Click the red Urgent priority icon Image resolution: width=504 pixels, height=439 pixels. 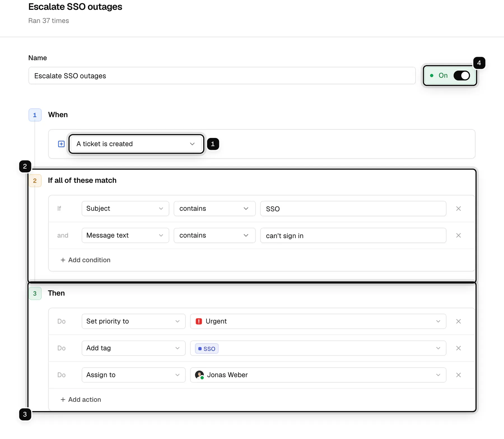199,321
